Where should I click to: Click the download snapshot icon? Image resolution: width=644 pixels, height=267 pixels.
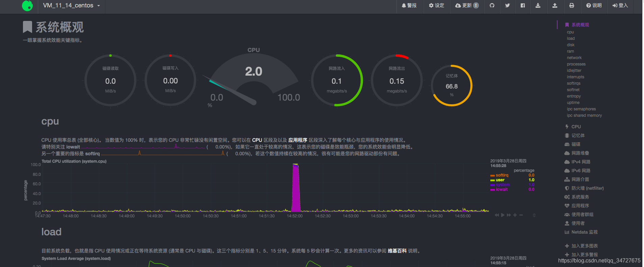(538, 6)
